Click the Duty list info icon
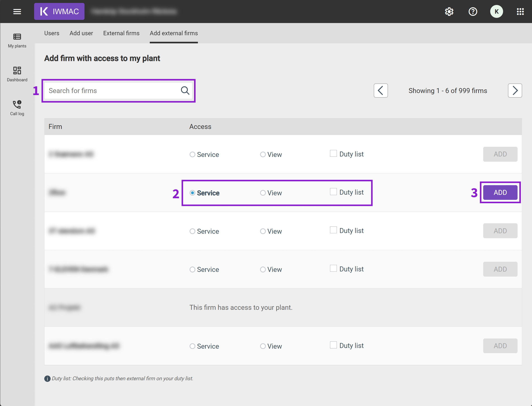This screenshot has height=406, width=532. click(47, 378)
